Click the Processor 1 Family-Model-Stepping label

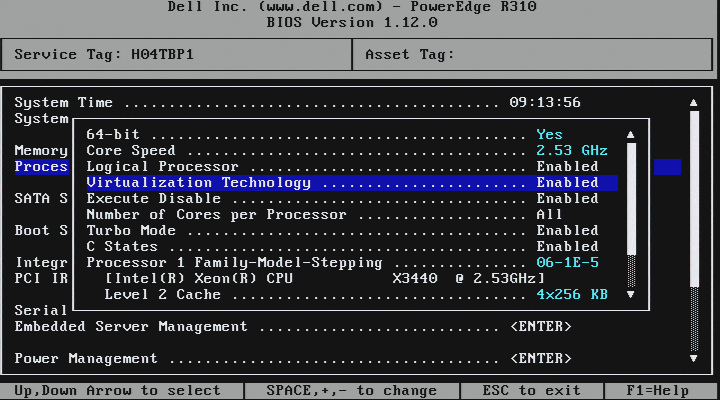pos(235,262)
